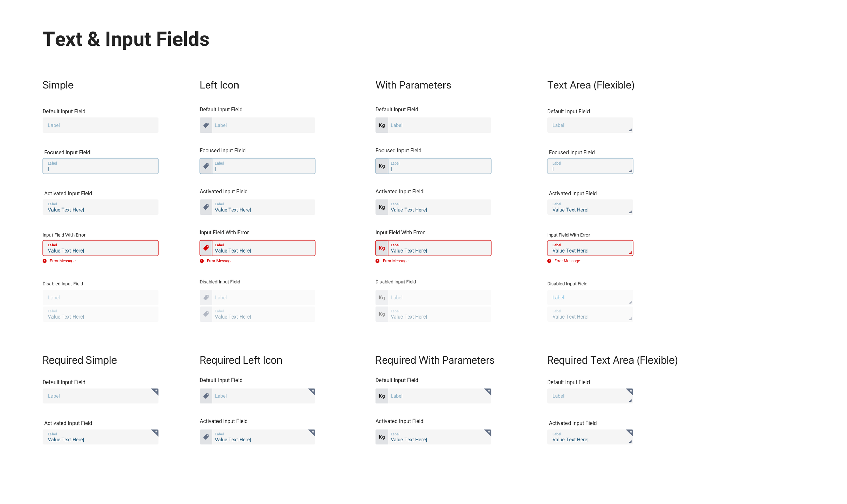Click the resize handle on the Text Area focused field
This screenshot has width=847, height=504.
[x=630, y=171]
